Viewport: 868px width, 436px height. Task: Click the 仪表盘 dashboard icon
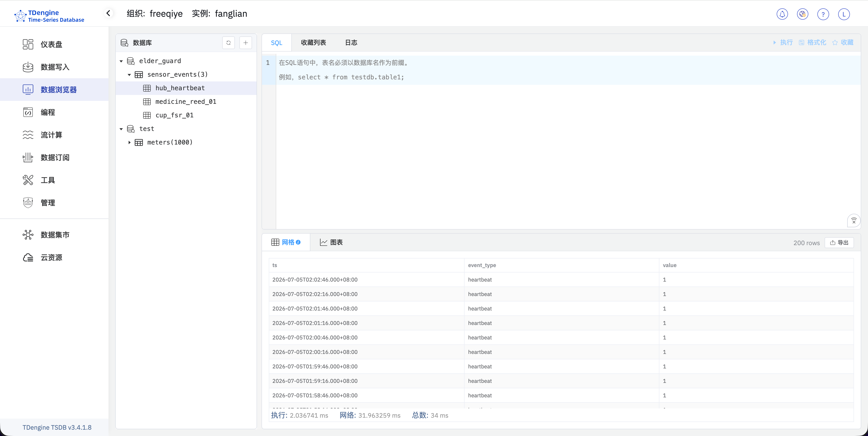click(28, 44)
